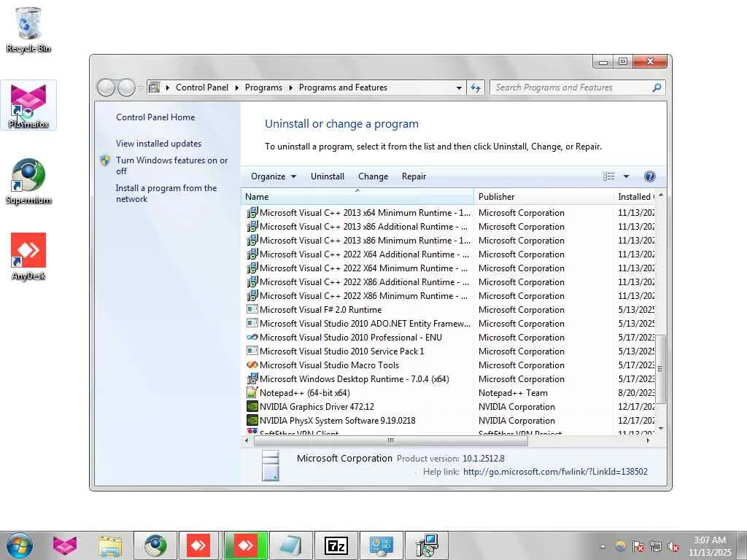Screen dimensions: 747x560
Task: Expand the Programs breadcrumb arrow
Action: (290, 87)
